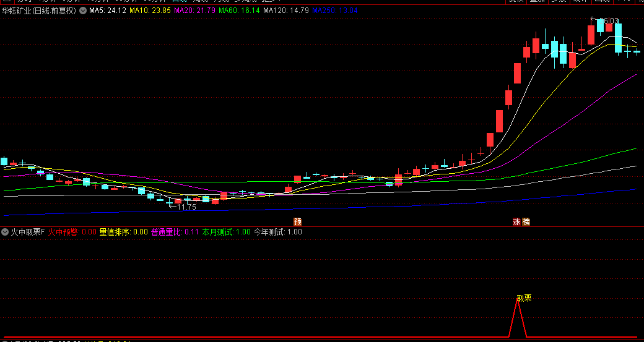The height and width of the screenshot is (342, 644).
Task: Select the yellow MA10: 23.85 label
Action: (x=150, y=11)
